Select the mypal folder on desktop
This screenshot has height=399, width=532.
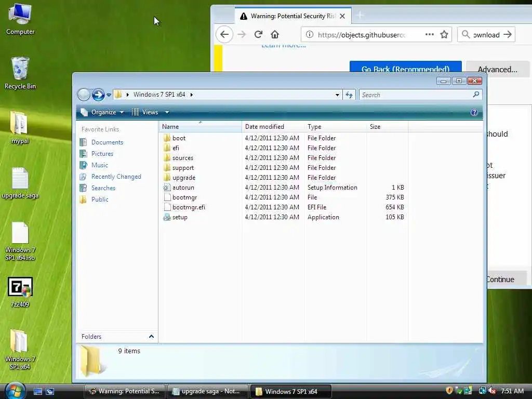pyautogui.click(x=20, y=127)
